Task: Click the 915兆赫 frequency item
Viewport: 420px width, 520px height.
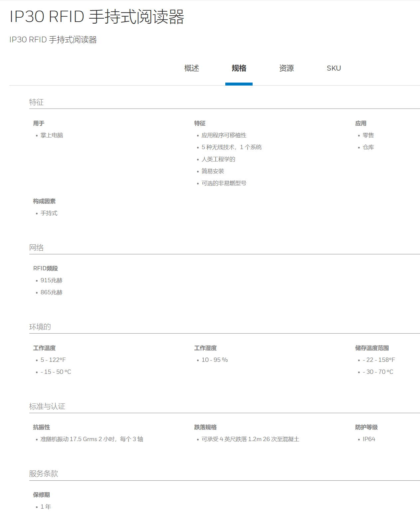Action: coord(51,280)
